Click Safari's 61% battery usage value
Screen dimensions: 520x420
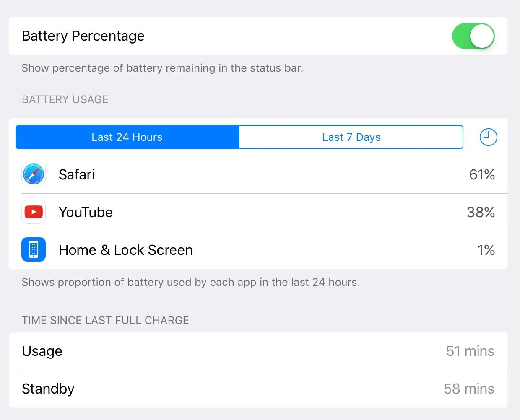point(482,174)
